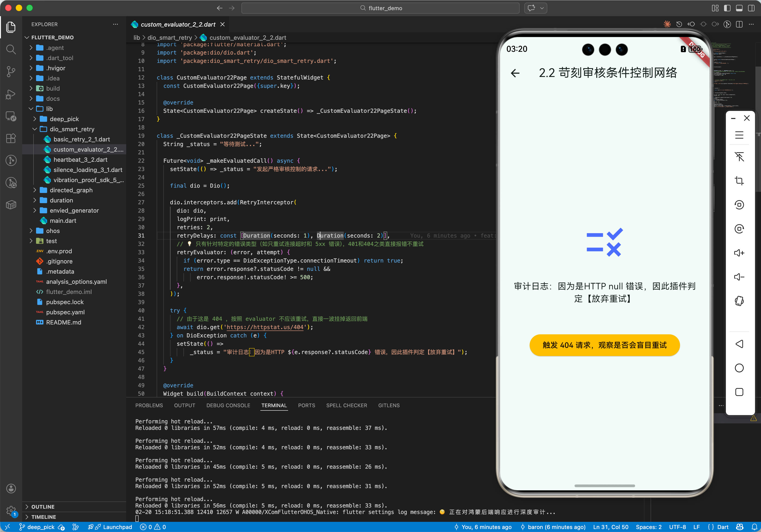Open the Search view in activity bar
761x532 pixels.
click(11, 49)
